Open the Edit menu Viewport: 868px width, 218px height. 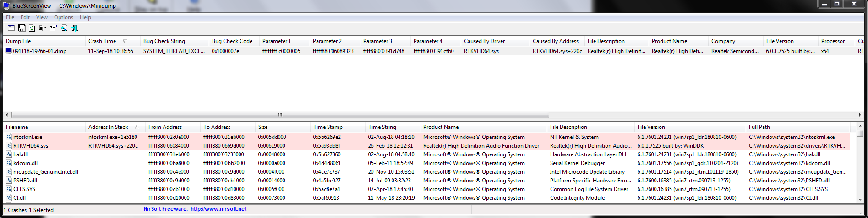[25, 17]
